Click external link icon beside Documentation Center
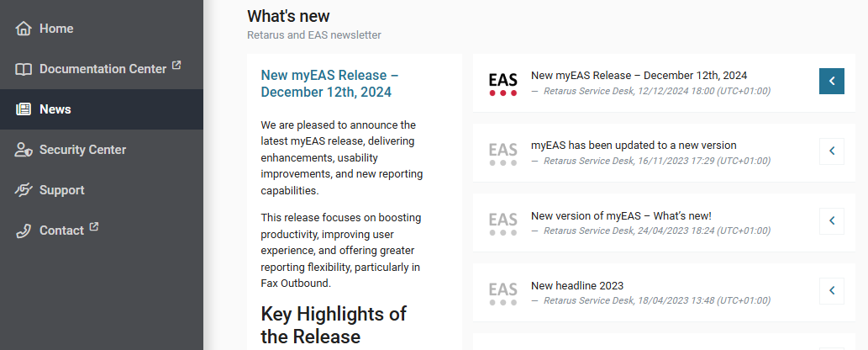This screenshot has width=868, height=350. 176,65
